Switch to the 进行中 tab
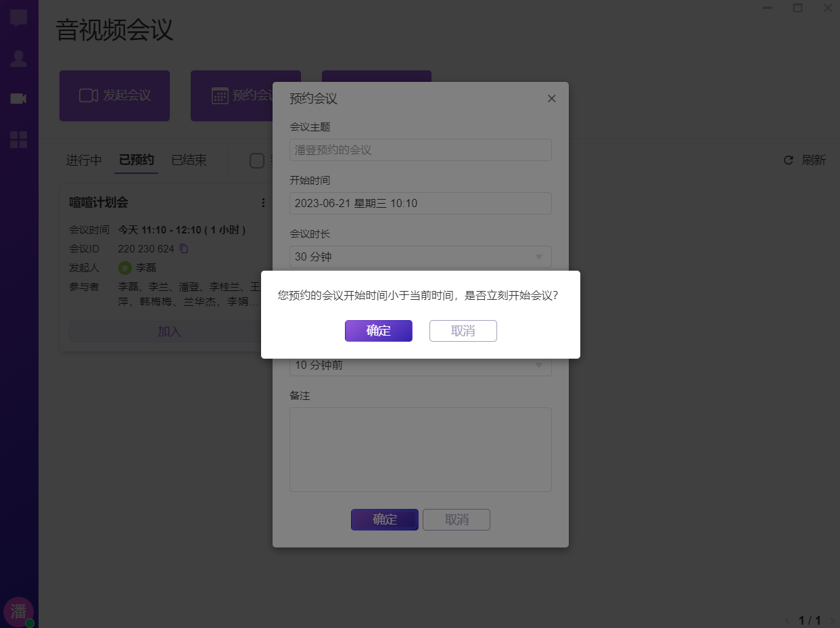Viewport: 840px width, 628px height. (x=84, y=160)
